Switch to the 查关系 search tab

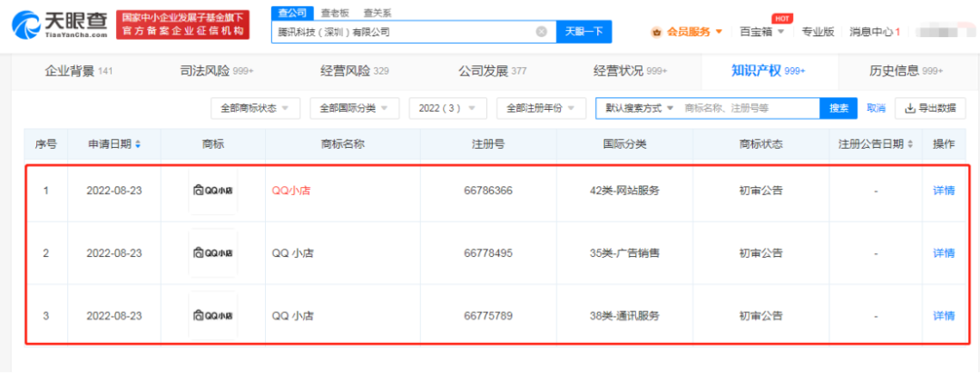pos(377,13)
